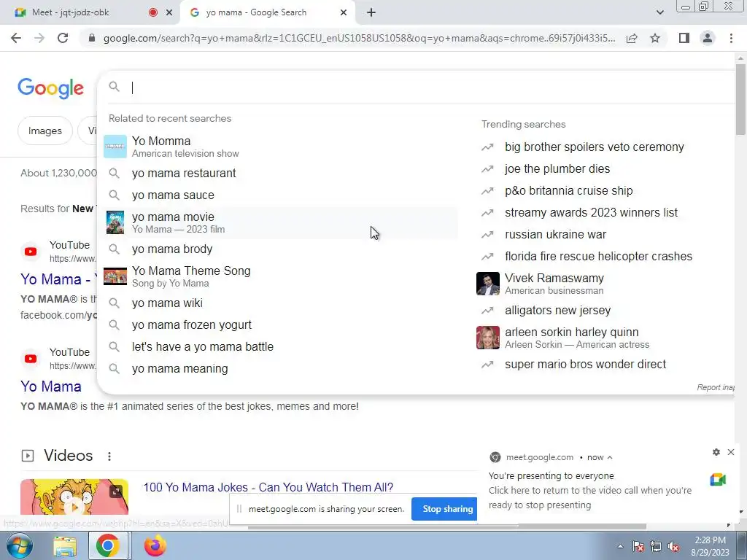Close the Meet jqt-jodz-obk tab
The image size is (747, 560).
pos(169,13)
